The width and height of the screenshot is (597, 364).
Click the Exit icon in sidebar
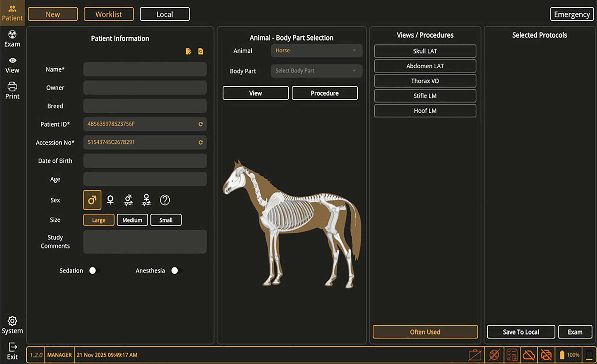click(x=12, y=347)
